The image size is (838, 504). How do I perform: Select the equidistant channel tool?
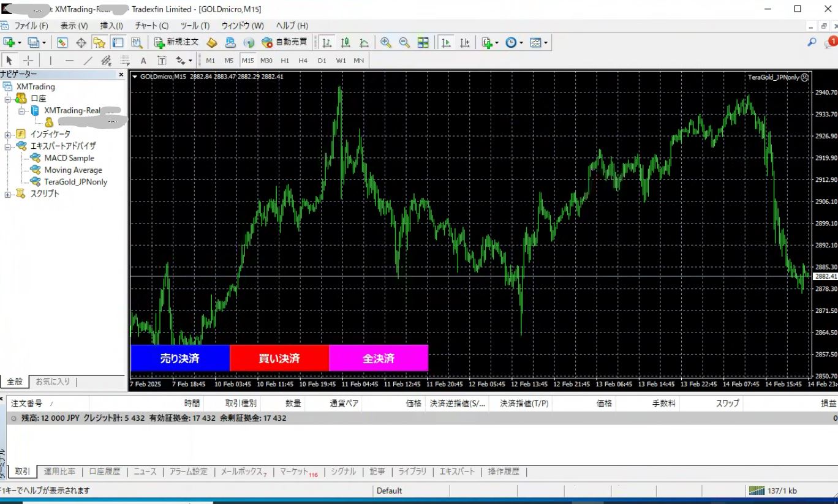tap(106, 61)
